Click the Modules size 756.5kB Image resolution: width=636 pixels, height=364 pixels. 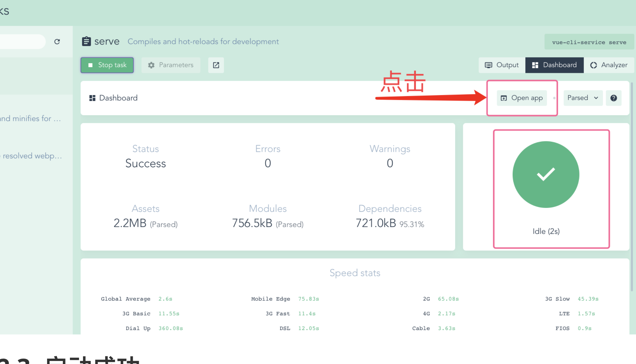click(x=252, y=223)
